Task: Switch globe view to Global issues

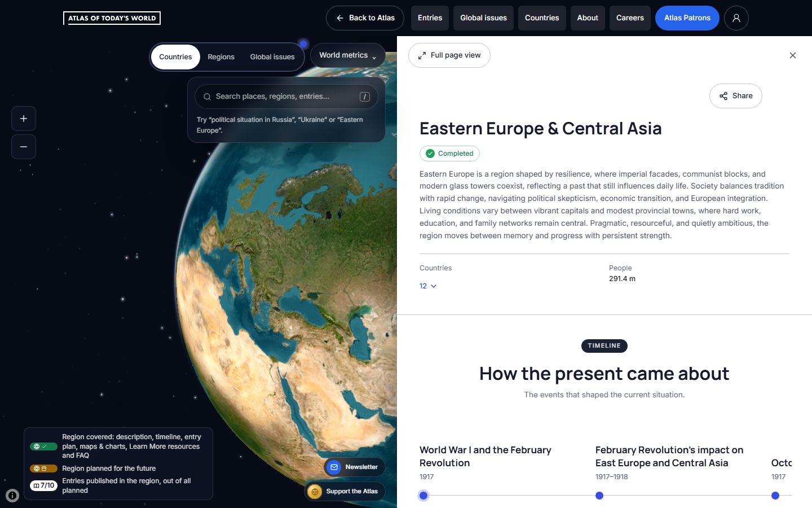Action: click(272, 57)
